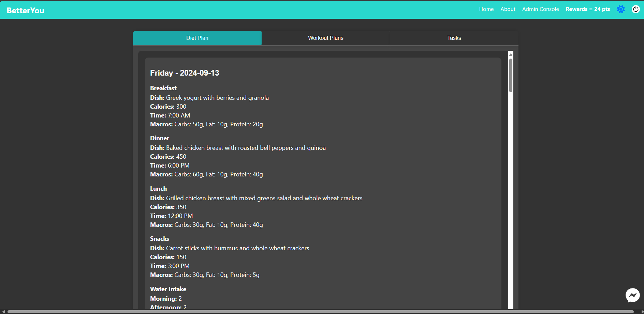Click macros line with Carbs: 50g

[x=206, y=124]
